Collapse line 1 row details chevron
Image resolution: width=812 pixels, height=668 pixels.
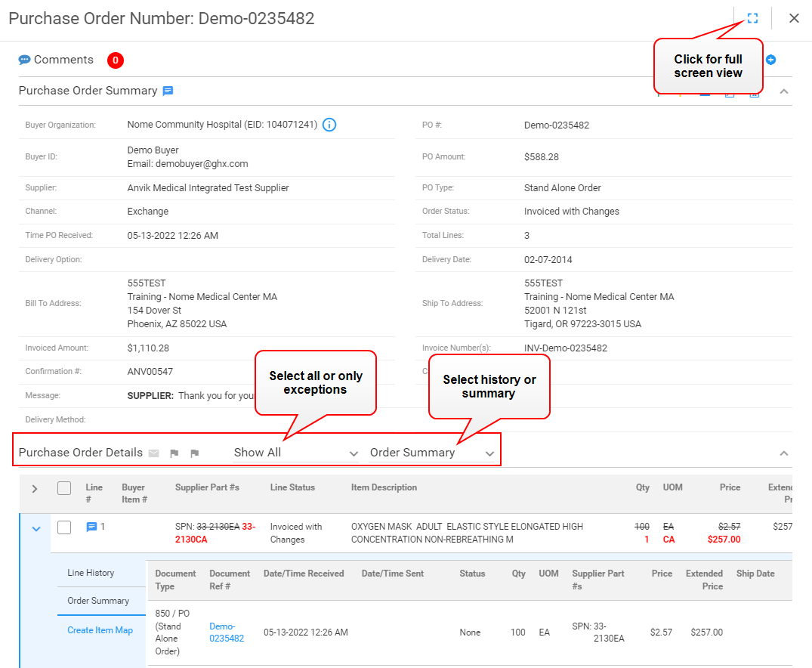(36, 529)
